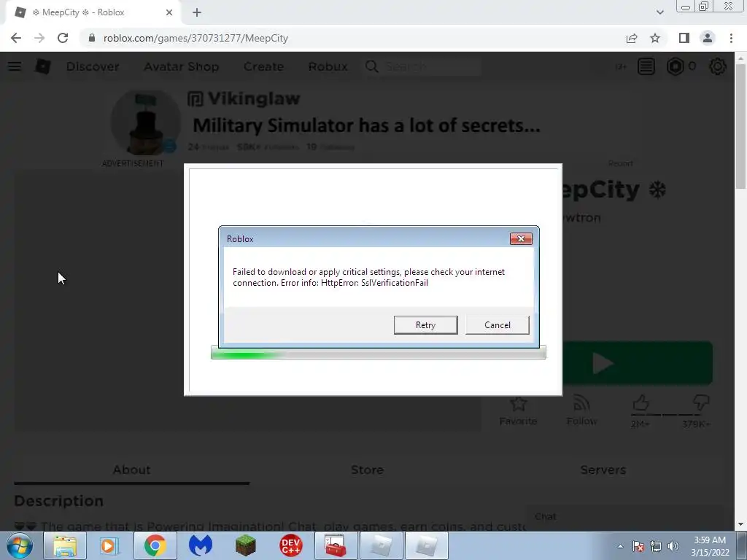
Task: Click the Roblox installer progress bar
Action: point(379,353)
